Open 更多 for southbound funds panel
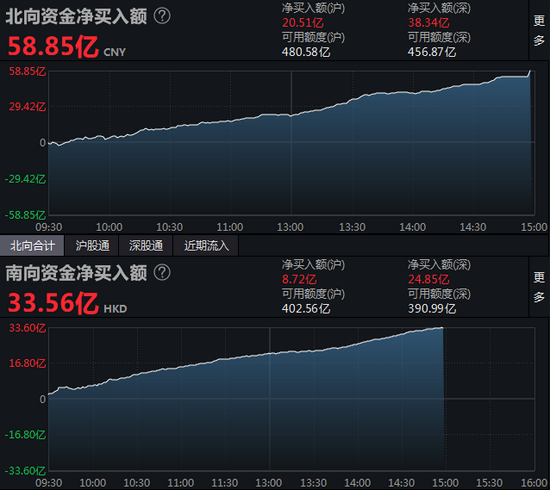The image size is (550, 490). (539, 287)
